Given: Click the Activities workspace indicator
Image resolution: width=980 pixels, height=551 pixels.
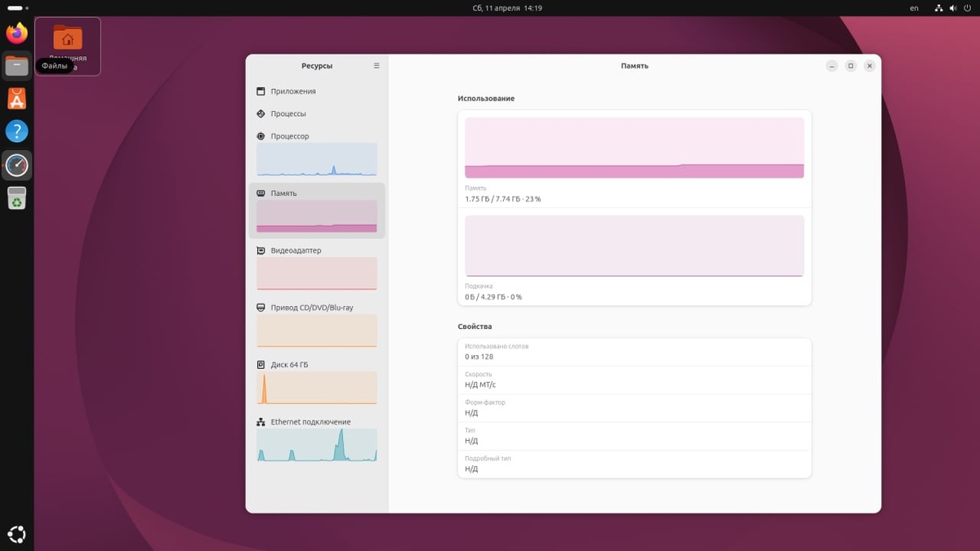Looking at the screenshot, I should click(x=18, y=8).
